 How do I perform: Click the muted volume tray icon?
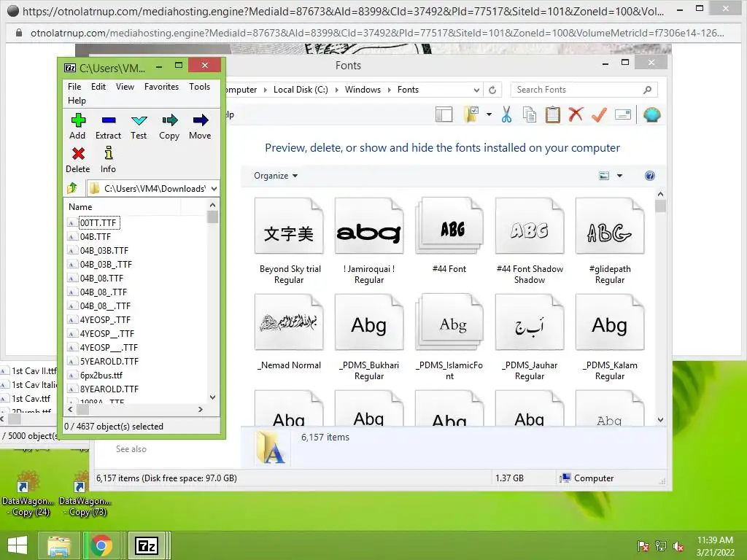tap(678, 546)
